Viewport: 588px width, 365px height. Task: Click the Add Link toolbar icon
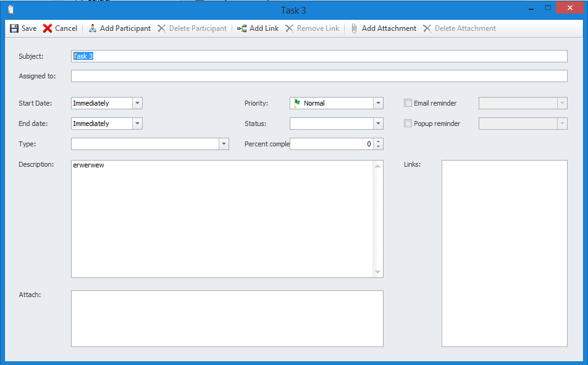pyautogui.click(x=241, y=28)
